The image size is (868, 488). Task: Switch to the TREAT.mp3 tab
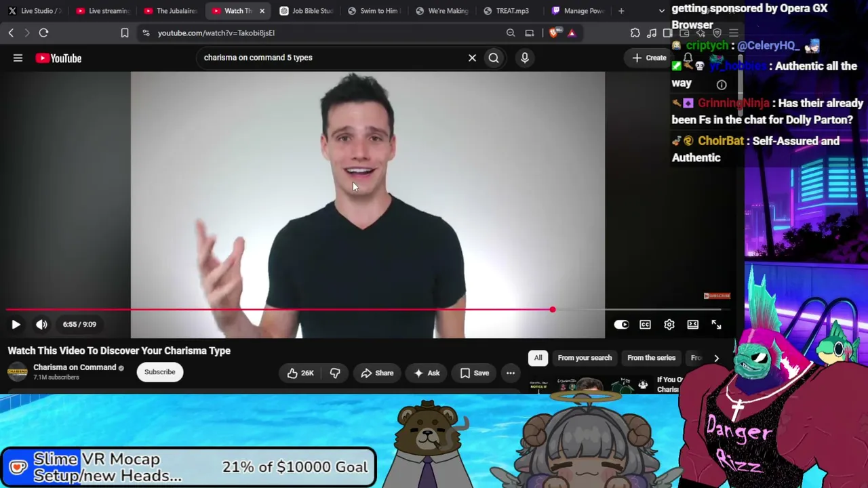click(x=510, y=11)
